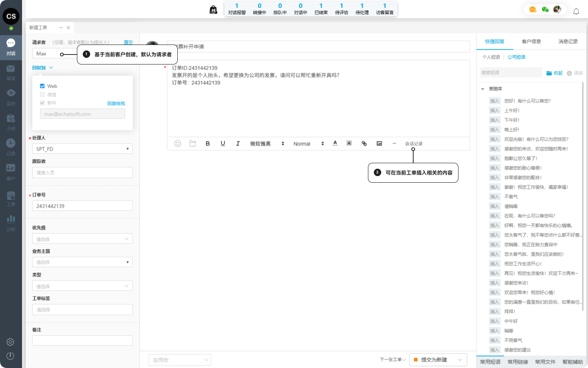Open the 处理人 SPT_FD dropdown
Screen dimensions: 588x368
82,149
